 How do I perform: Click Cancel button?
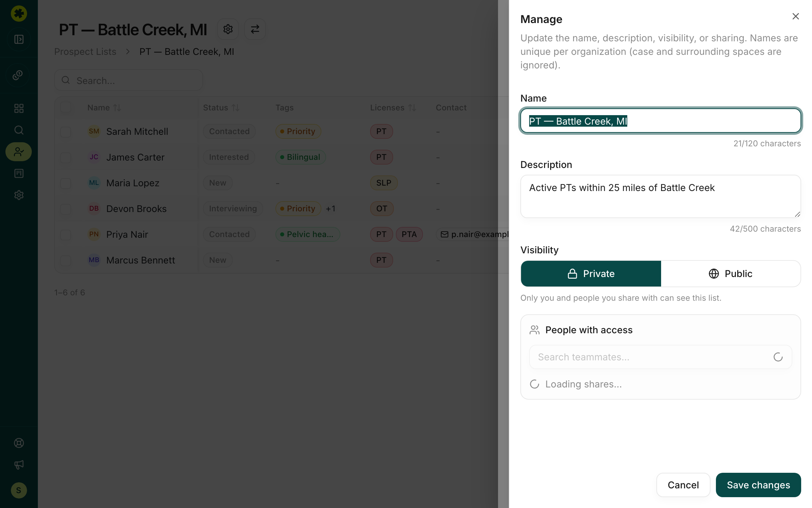pos(683,485)
